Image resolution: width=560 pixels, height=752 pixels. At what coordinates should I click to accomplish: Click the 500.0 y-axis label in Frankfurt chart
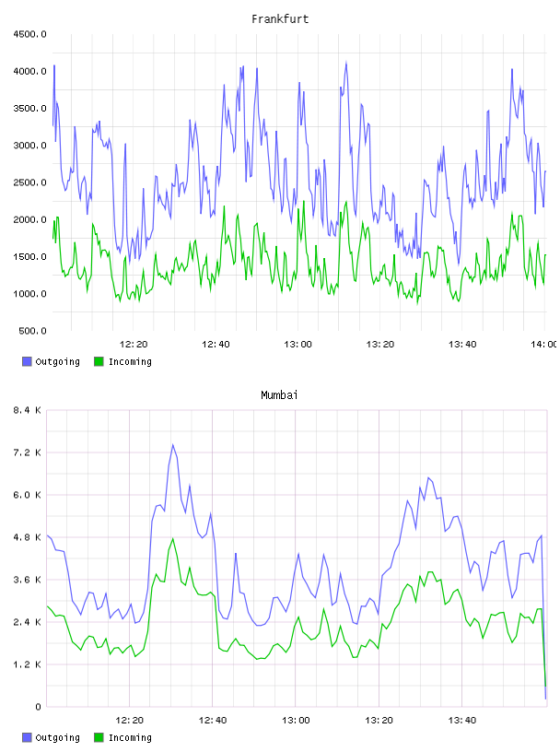coord(32,331)
